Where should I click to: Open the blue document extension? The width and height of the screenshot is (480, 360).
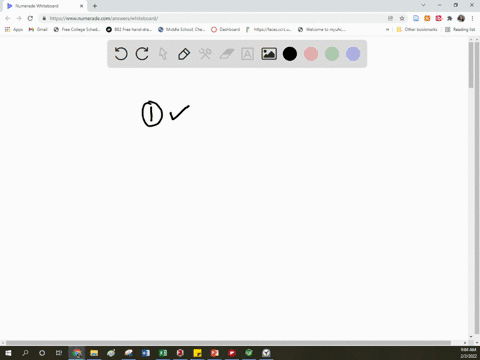(x=416, y=18)
